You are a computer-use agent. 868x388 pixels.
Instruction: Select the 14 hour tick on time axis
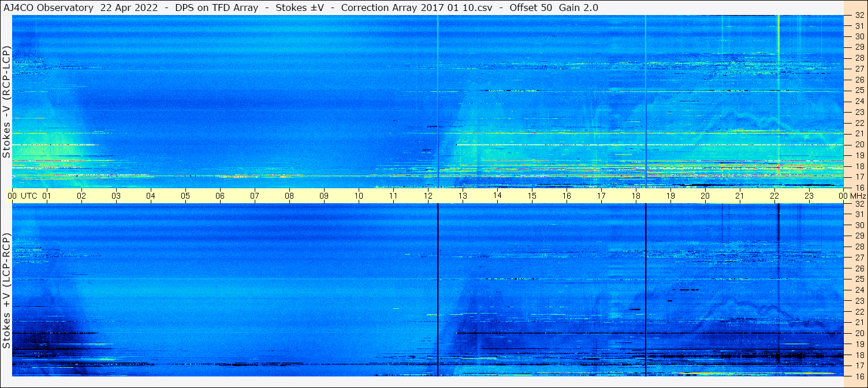click(x=497, y=196)
